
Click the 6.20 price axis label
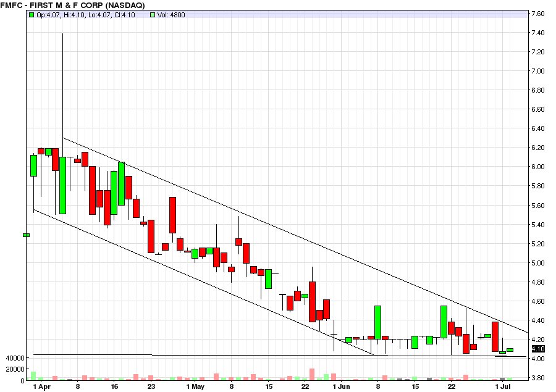click(x=538, y=148)
